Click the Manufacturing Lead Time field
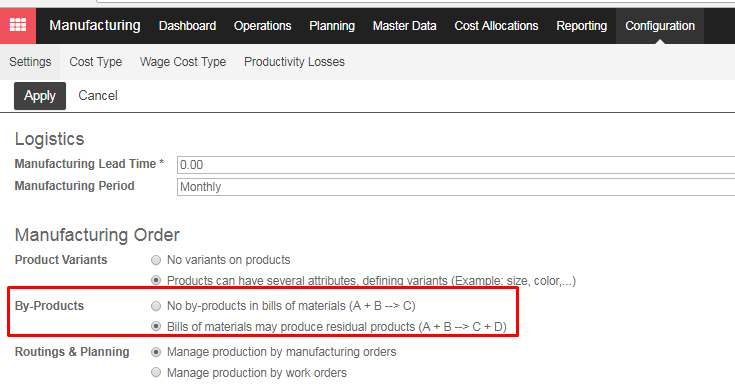735x387 pixels. pos(456,165)
